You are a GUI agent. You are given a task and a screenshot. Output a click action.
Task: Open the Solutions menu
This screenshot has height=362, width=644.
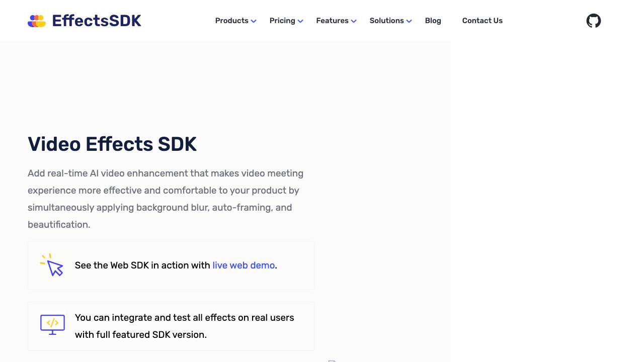pos(387,21)
